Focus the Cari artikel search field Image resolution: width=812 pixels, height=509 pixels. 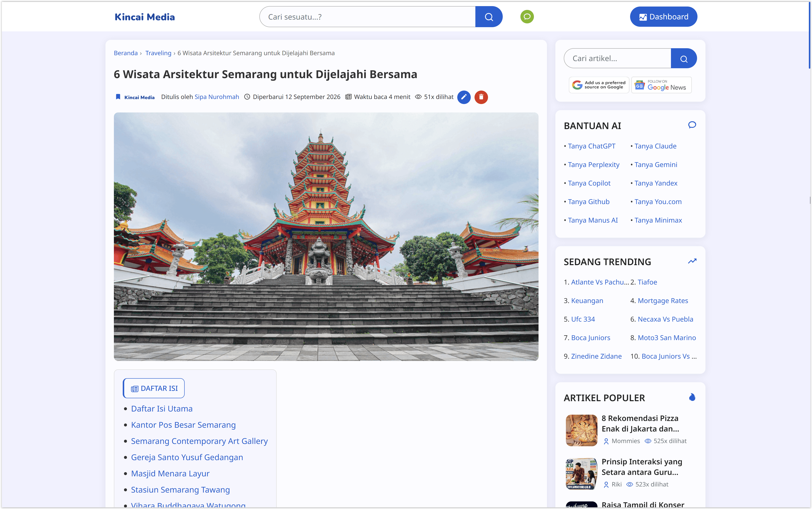tap(617, 59)
